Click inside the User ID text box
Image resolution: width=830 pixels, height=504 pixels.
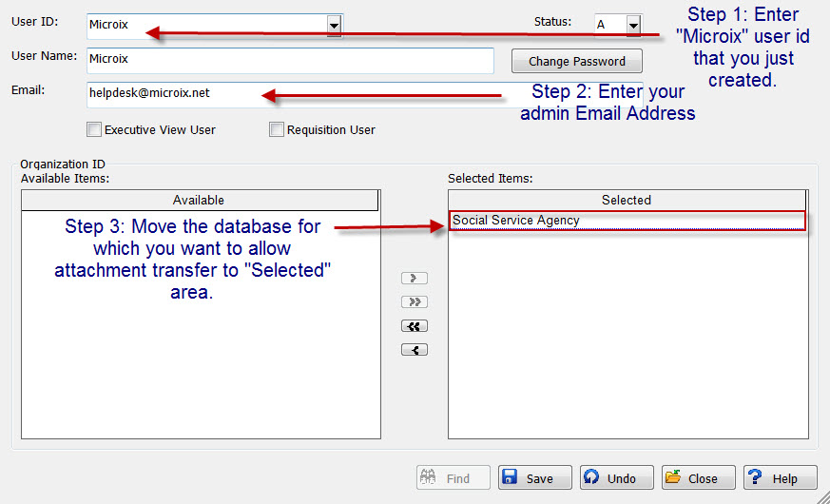point(205,25)
